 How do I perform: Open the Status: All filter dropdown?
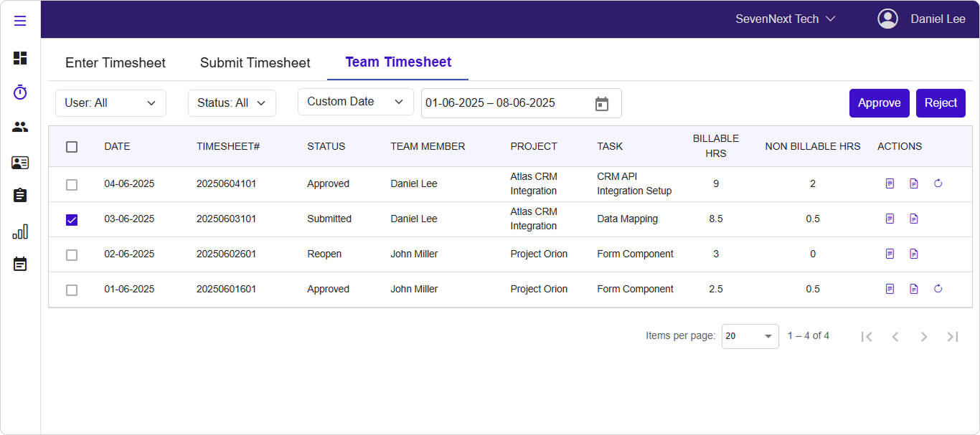pyautogui.click(x=232, y=103)
